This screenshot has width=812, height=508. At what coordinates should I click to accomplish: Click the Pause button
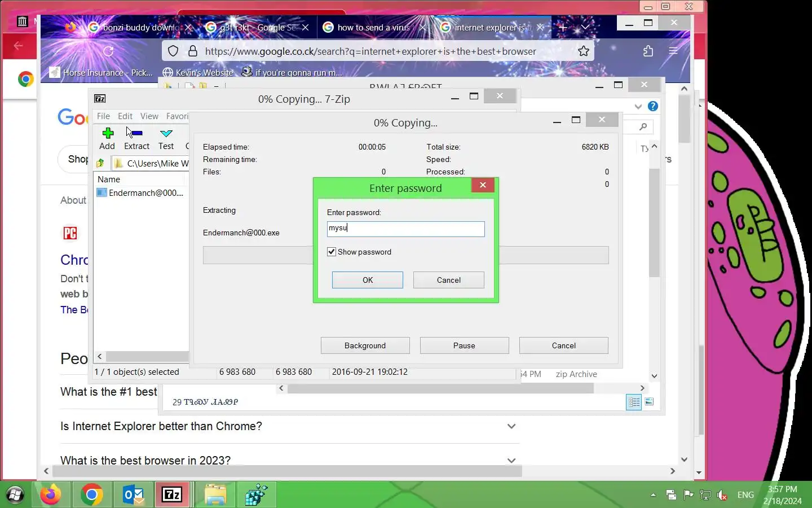click(x=465, y=345)
